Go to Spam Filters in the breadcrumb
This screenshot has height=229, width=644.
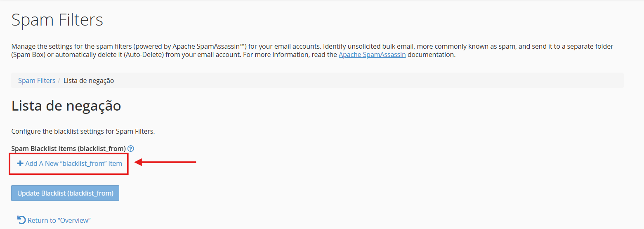pos(37,80)
